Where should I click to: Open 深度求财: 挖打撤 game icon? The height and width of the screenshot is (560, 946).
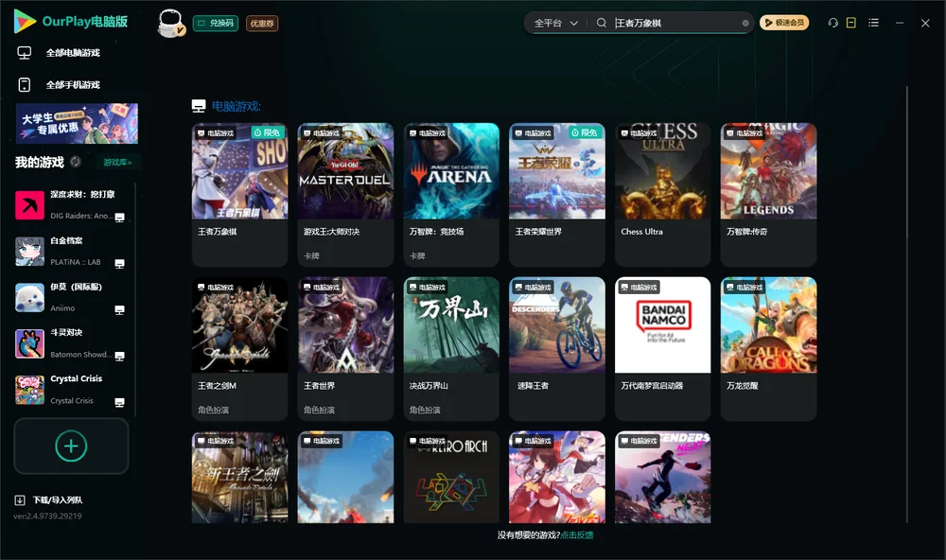pyautogui.click(x=29, y=205)
